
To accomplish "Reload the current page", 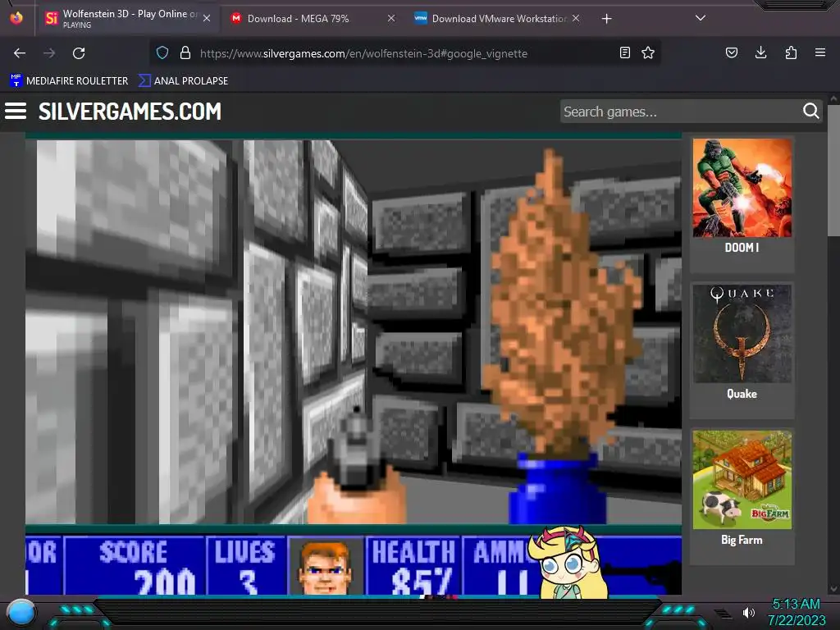I will [x=79, y=53].
